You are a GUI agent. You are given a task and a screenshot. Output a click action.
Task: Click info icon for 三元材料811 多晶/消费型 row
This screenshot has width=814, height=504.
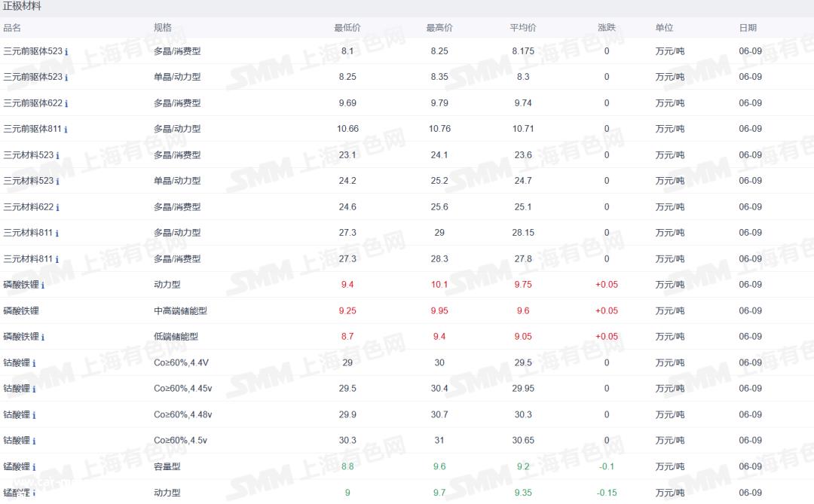coord(57,259)
